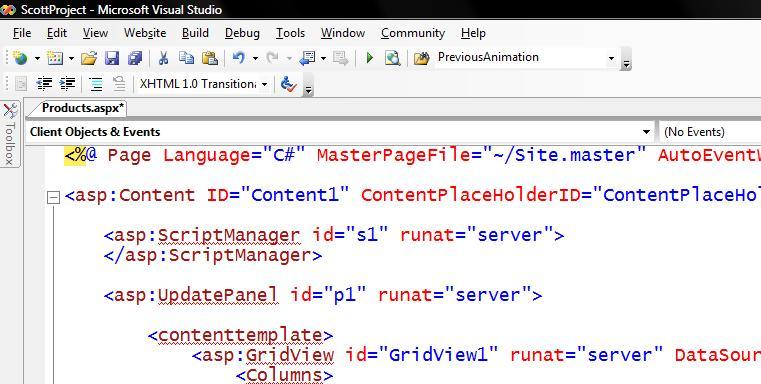Image resolution: width=761 pixels, height=384 pixels.
Task: Click the standard toolbar options overflow arrow
Action: point(626,60)
